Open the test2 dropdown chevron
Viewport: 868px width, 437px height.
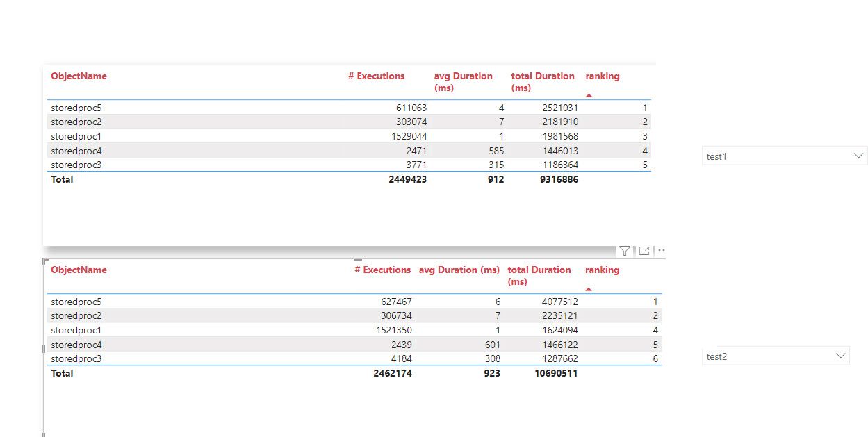(x=841, y=356)
